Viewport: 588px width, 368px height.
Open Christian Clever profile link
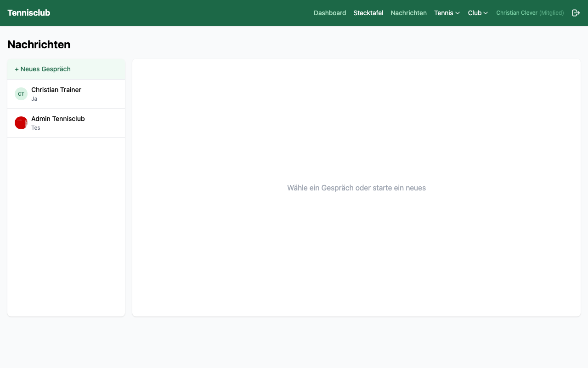click(516, 13)
